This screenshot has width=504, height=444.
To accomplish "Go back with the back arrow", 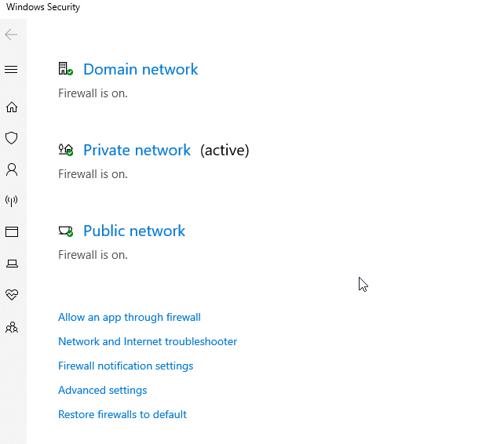I will 11,35.
